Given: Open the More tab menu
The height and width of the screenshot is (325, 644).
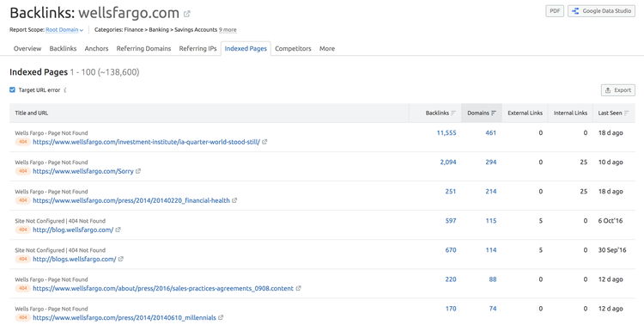Looking at the screenshot, I should [x=327, y=48].
